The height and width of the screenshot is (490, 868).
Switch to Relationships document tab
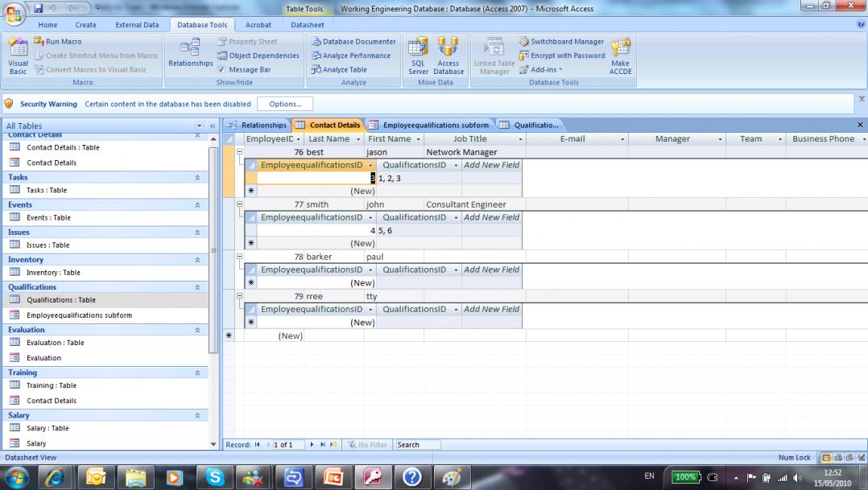tap(258, 125)
